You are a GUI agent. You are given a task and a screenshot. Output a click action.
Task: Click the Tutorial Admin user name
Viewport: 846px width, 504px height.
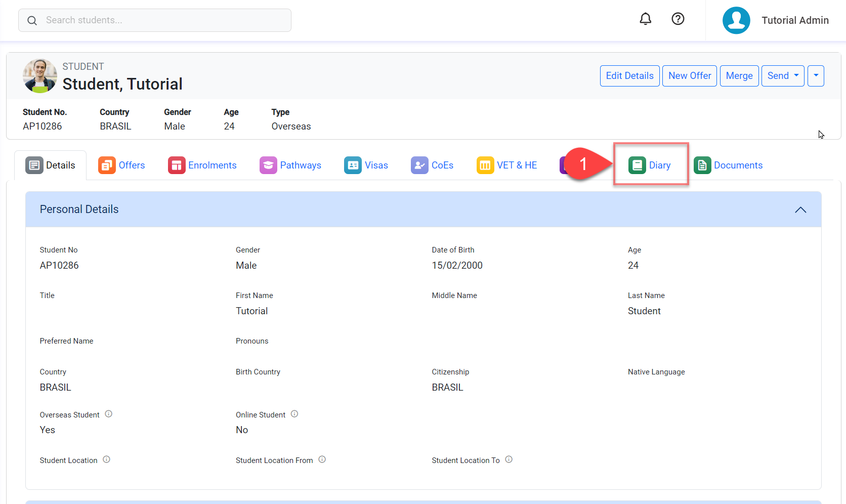[795, 20]
